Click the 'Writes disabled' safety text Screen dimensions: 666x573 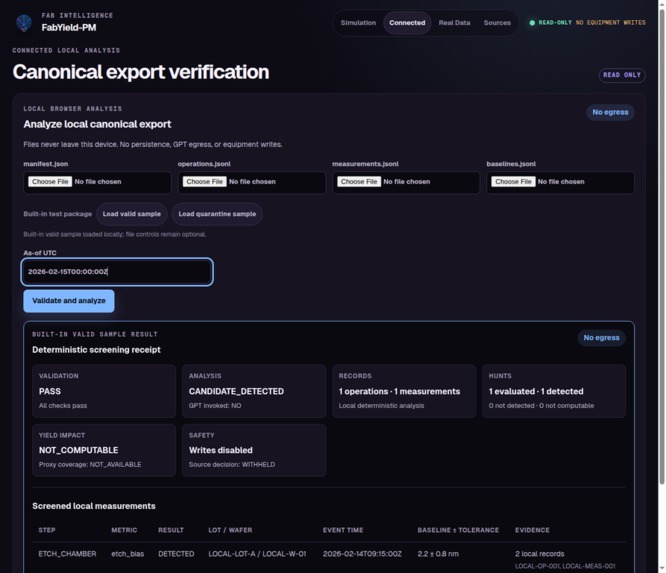point(221,450)
